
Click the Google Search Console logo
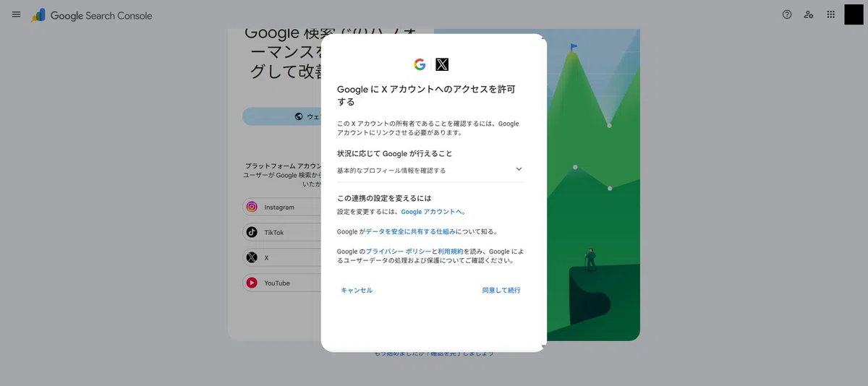click(92, 15)
